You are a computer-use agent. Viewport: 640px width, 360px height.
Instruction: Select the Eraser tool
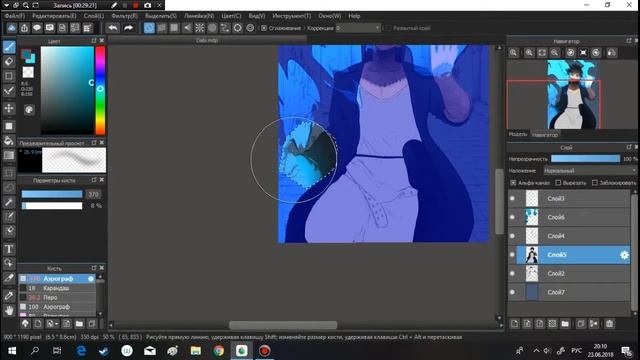coord(9,62)
